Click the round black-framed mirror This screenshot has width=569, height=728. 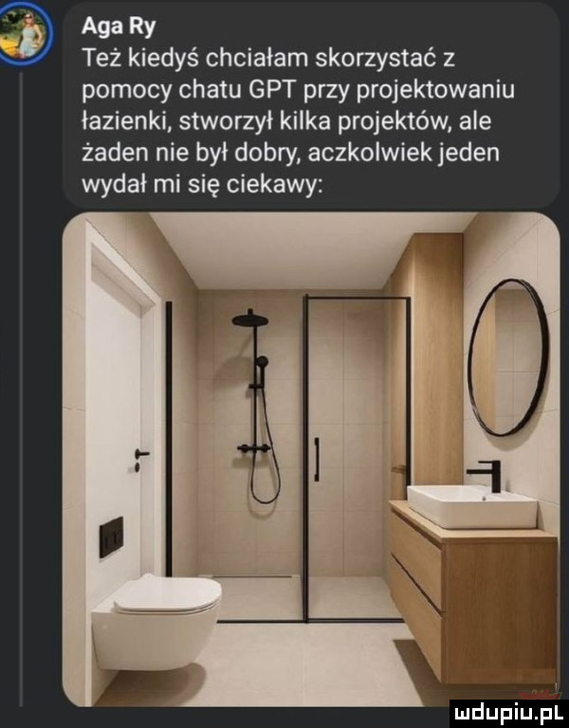(x=508, y=357)
